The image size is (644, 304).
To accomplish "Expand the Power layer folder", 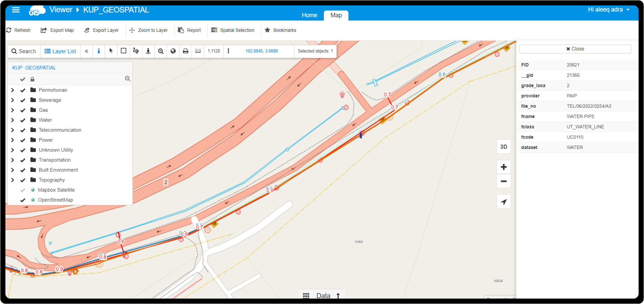I will pos(13,140).
